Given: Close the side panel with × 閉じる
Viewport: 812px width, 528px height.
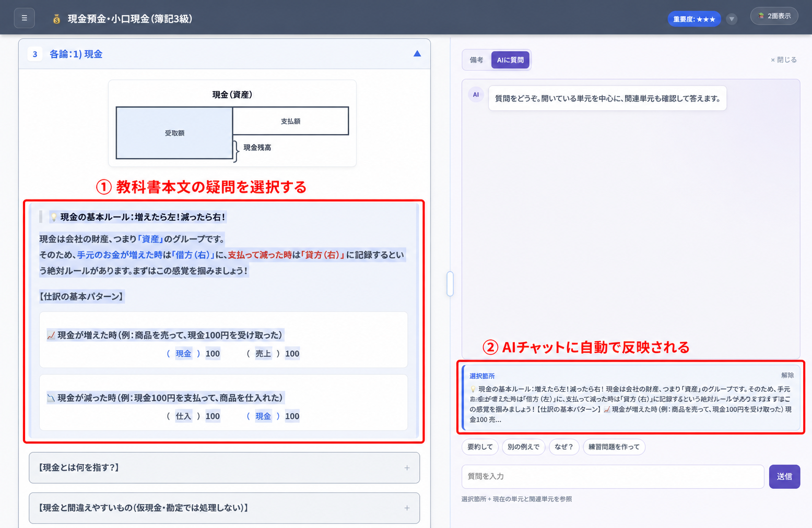Looking at the screenshot, I should click(x=784, y=60).
